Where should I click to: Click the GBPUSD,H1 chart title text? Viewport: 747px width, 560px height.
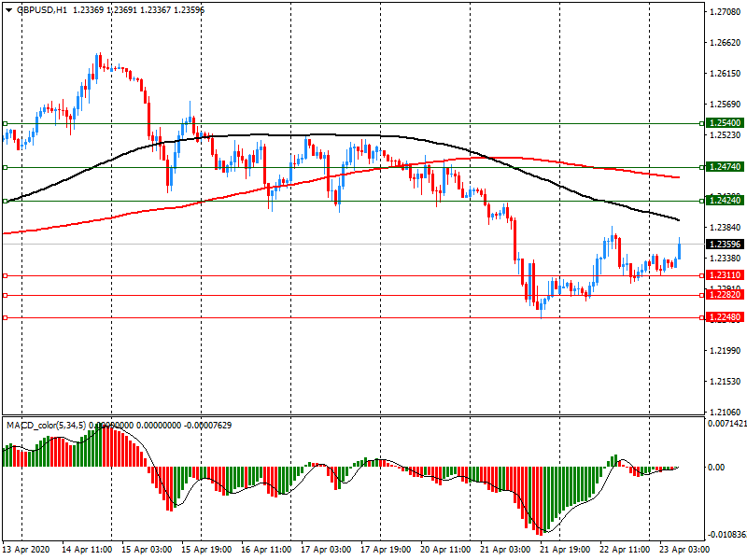[42, 9]
